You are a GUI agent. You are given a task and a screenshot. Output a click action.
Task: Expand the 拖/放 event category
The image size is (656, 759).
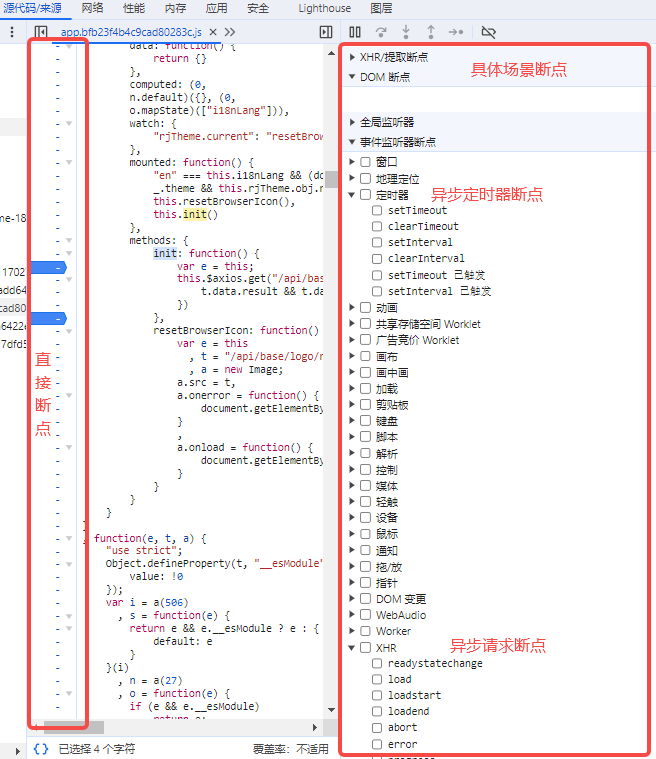pos(352,566)
